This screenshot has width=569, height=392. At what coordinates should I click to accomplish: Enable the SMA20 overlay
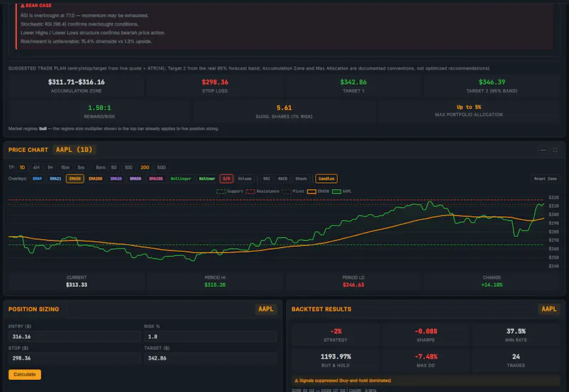point(116,179)
